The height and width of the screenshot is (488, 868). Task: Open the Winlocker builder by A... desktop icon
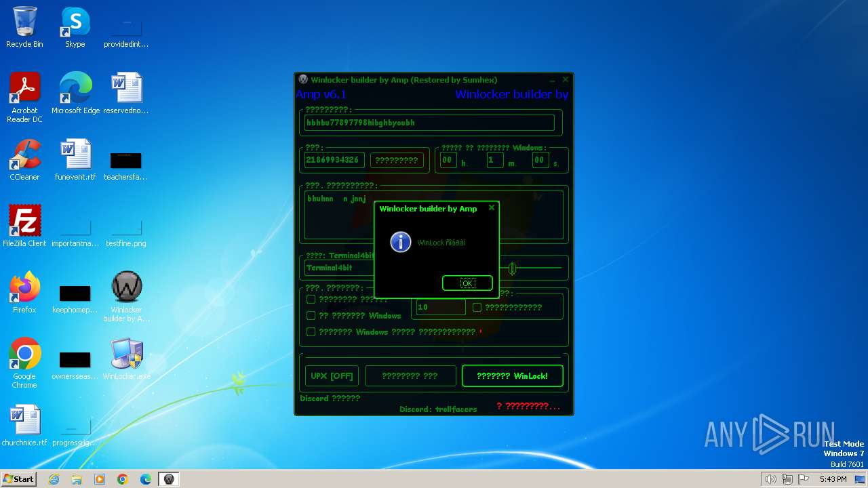click(x=126, y=297)
